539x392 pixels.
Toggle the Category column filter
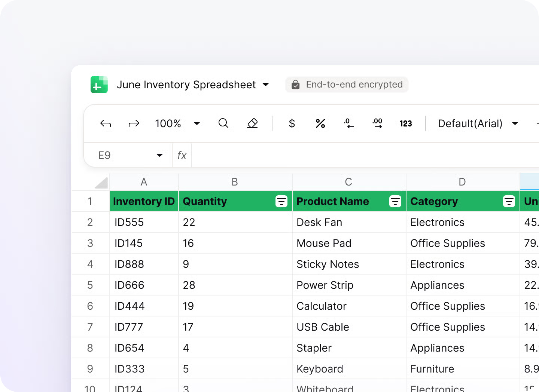click(x=509, y=201)
